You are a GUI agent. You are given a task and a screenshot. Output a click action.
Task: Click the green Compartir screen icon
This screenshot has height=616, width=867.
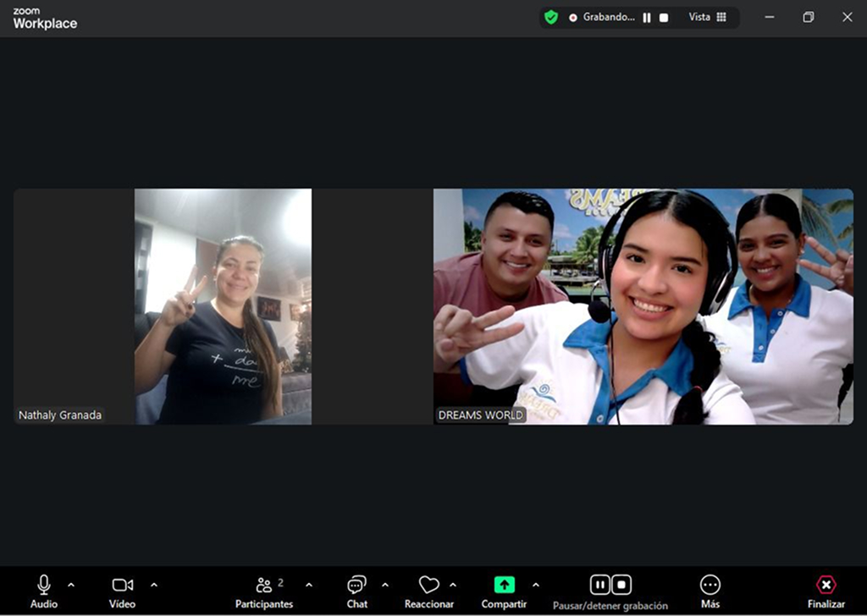click(x=504, y=585)
